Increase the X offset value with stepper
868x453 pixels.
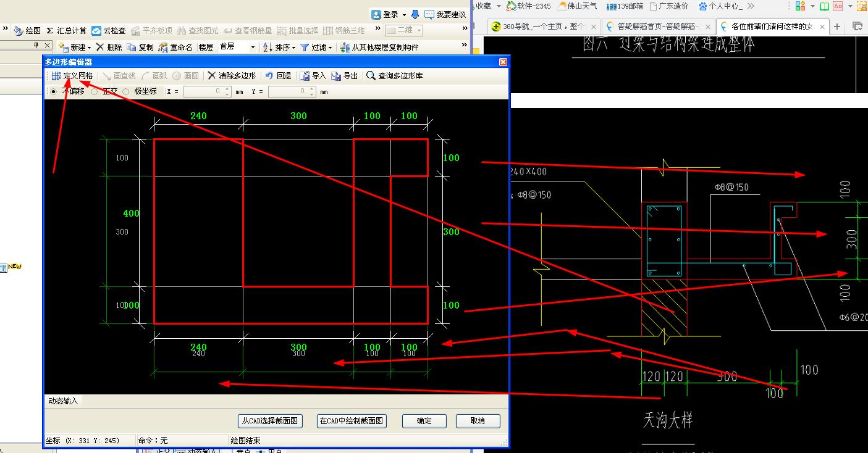click(x=227, y=89)
